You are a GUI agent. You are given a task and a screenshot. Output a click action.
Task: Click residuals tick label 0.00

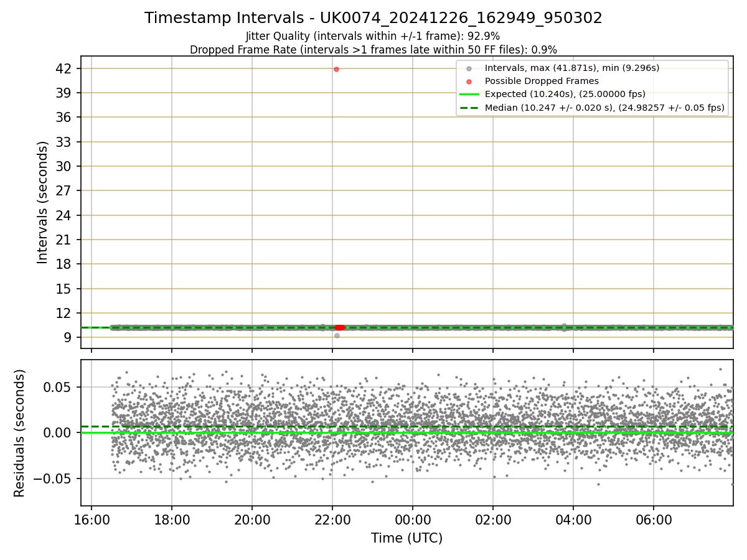[59, 432]
